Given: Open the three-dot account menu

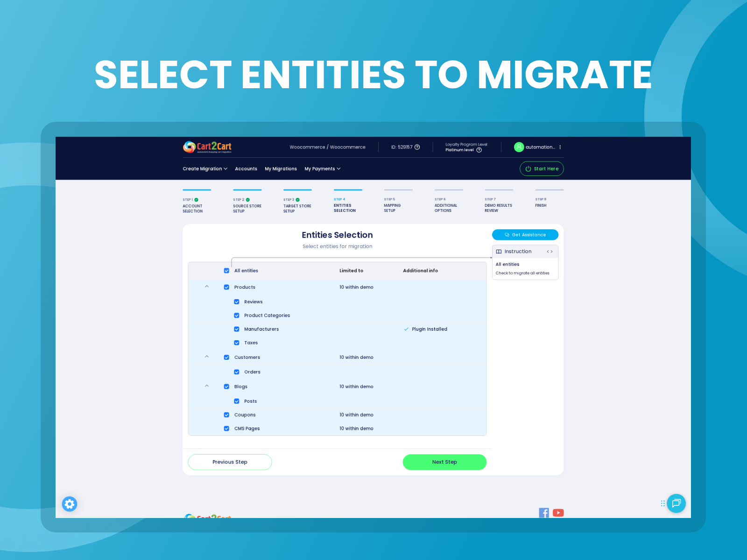Looking at the screenshot, I should coord(560,147).
